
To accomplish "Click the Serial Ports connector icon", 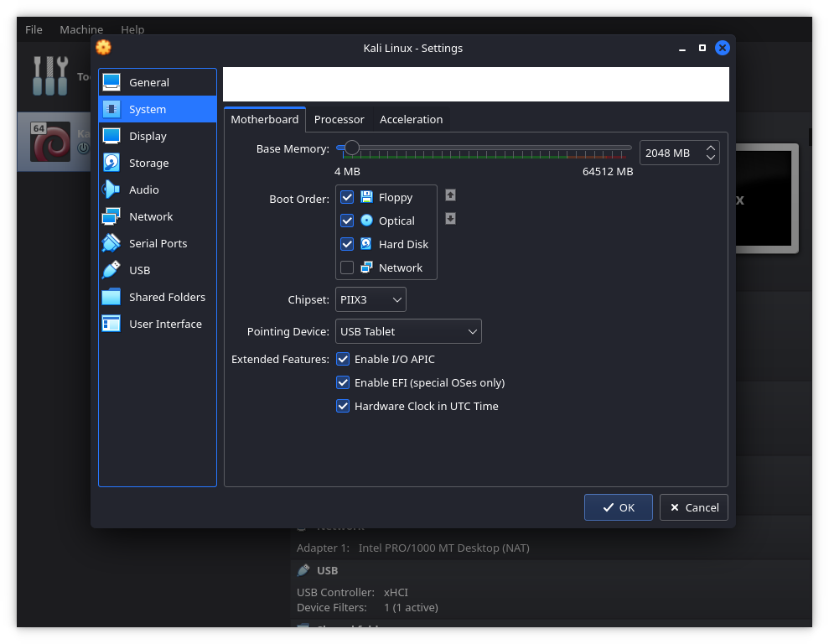I will coord(111,243).
